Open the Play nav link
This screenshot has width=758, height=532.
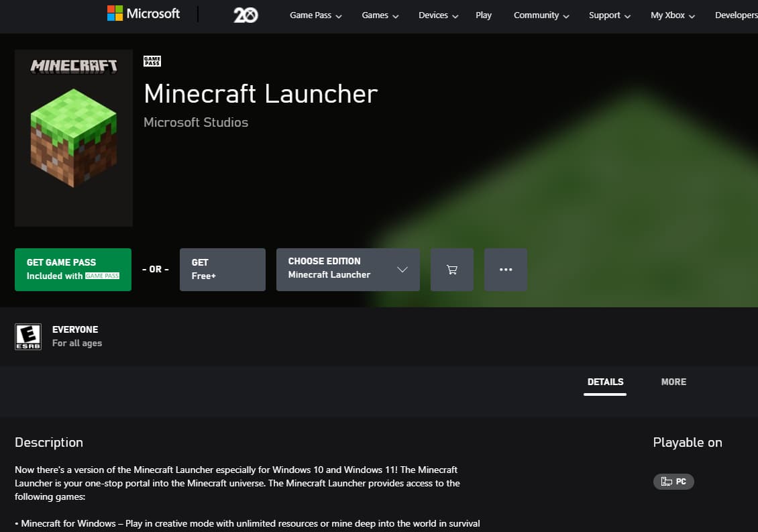(x=484, y=15)
